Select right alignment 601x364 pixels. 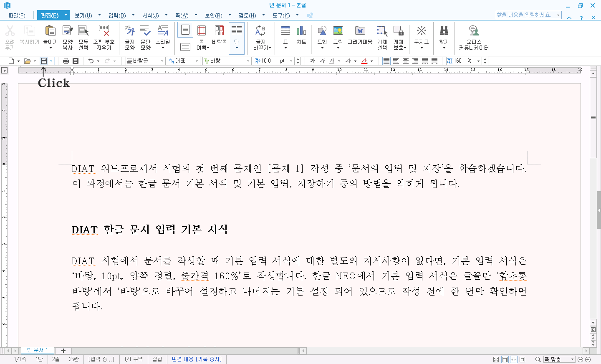(x=415, y=61)
